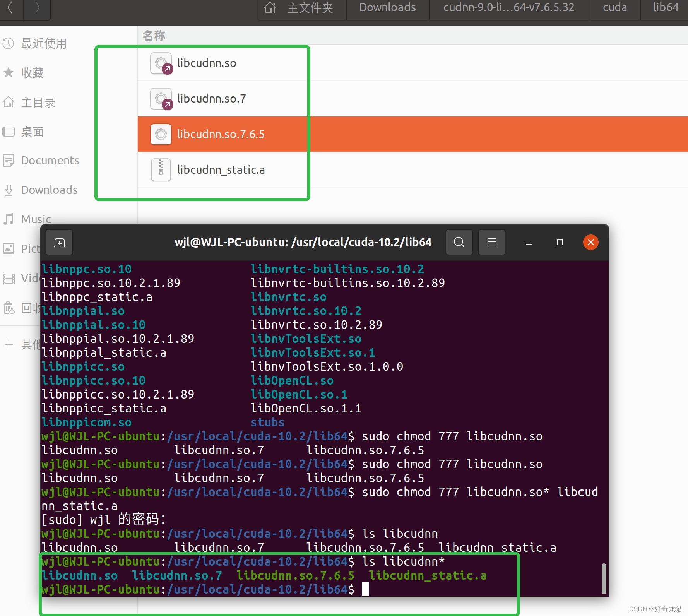This screenshot has width=688, height=616.
Task: Open the Music sidebar entry
Action: click(36, 219)
